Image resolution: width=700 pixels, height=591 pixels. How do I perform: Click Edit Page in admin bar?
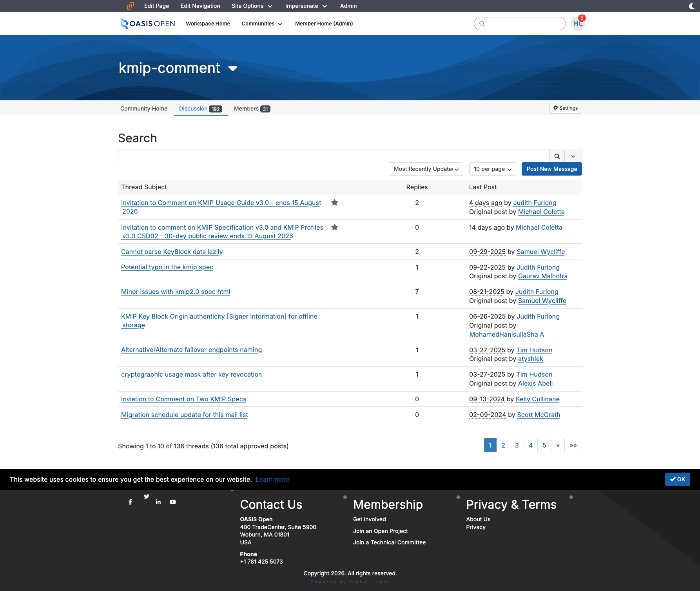(x=156, y=6)
